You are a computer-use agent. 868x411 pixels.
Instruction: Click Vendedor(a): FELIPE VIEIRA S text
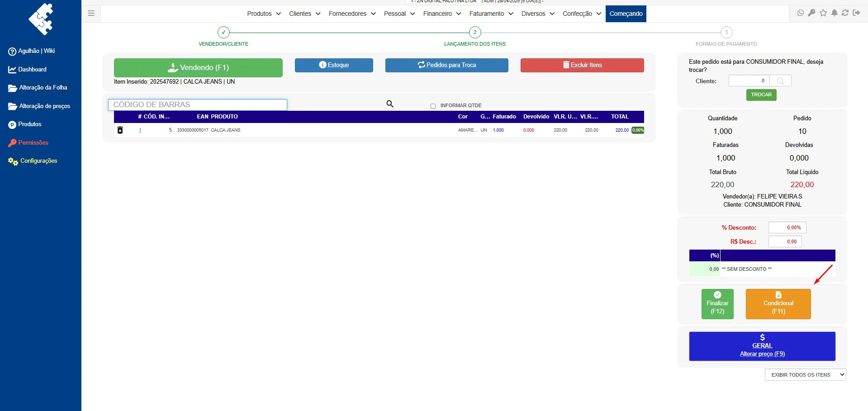click(762, 197)
